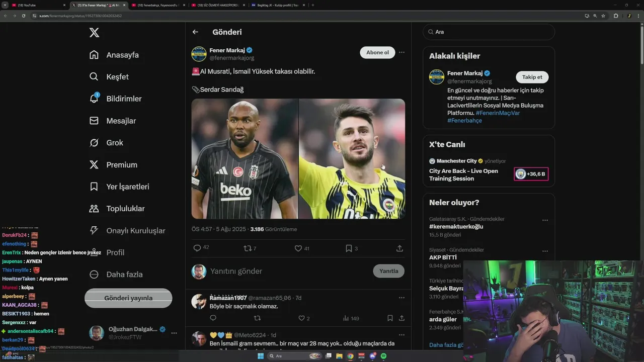This screenshot has width=644, height=362.
Task: Open the #Fenerbahçe hashtag link
Action: coord(464,121)
